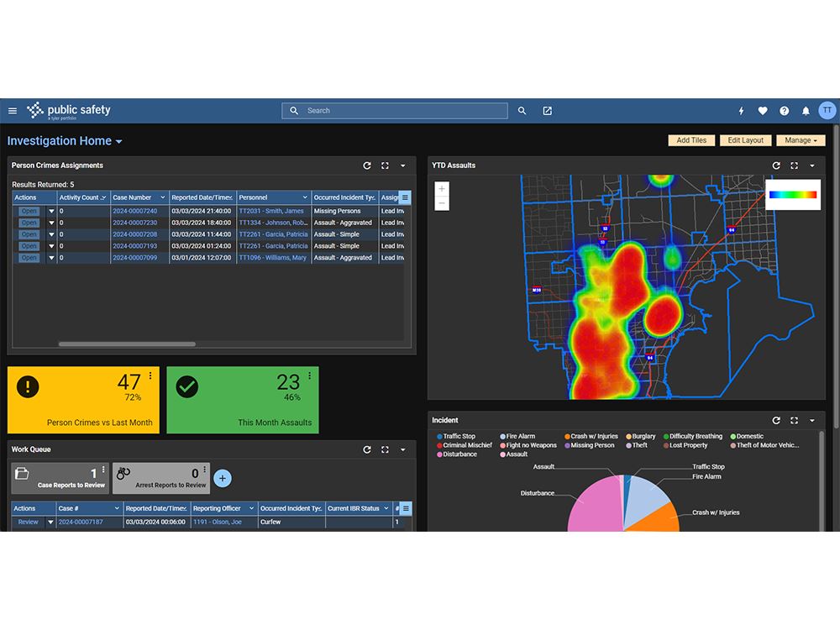The width and height of the screenshot is (840, 630).
Task: Click the lightning bolt quick actions icon
Action: point(742,111)
